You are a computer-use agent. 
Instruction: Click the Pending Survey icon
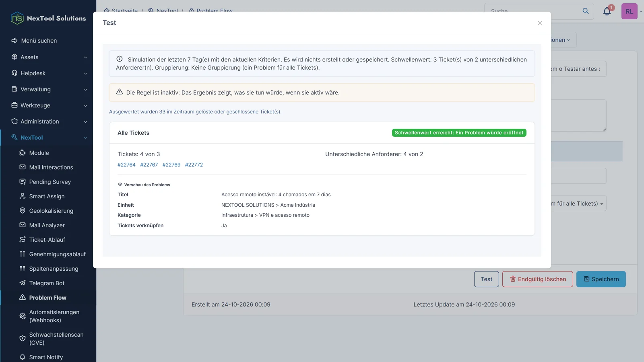coord(23,182)
